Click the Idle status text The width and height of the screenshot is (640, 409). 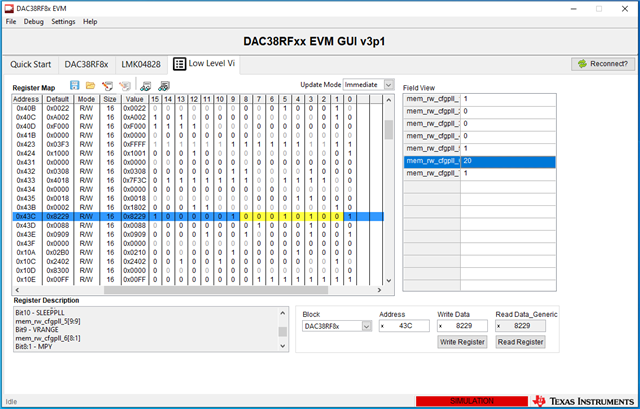[x=11, y=402]
